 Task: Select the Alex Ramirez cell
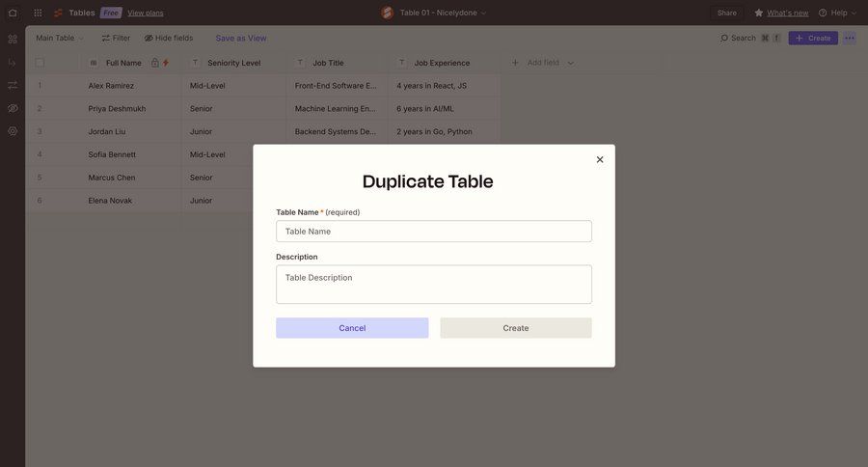coord(130,86)
